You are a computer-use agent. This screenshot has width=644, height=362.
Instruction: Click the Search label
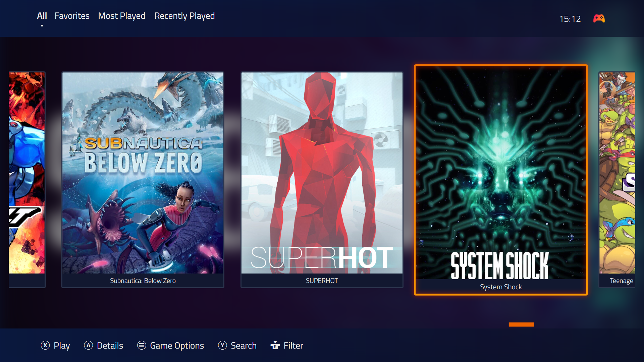click(244, 346)
